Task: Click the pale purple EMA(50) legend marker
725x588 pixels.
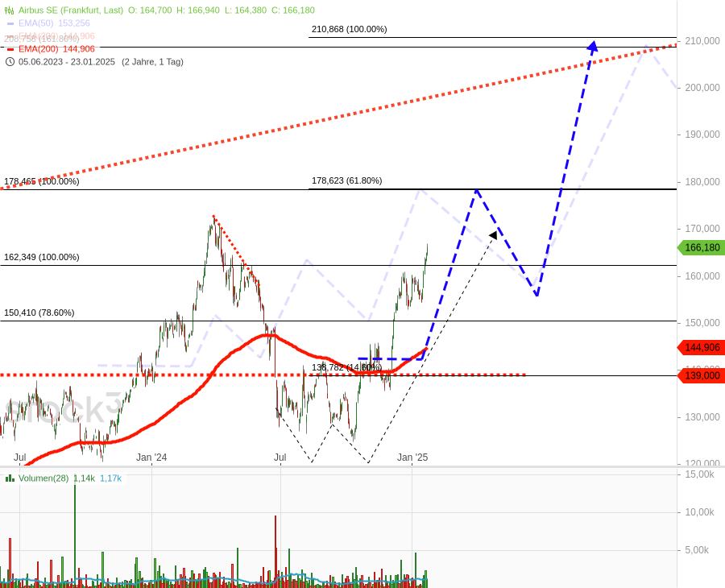Action: tap(10, 23)
